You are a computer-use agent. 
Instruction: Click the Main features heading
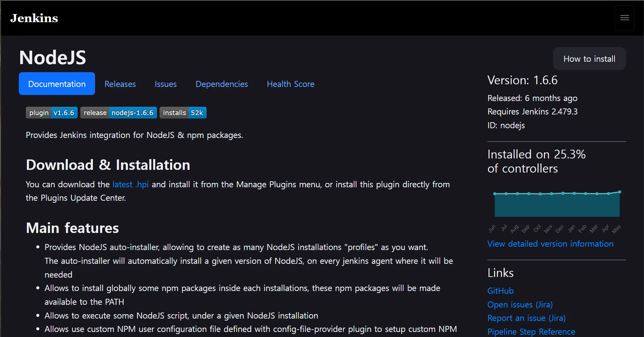pyautogui.click(x=72, y=228)
